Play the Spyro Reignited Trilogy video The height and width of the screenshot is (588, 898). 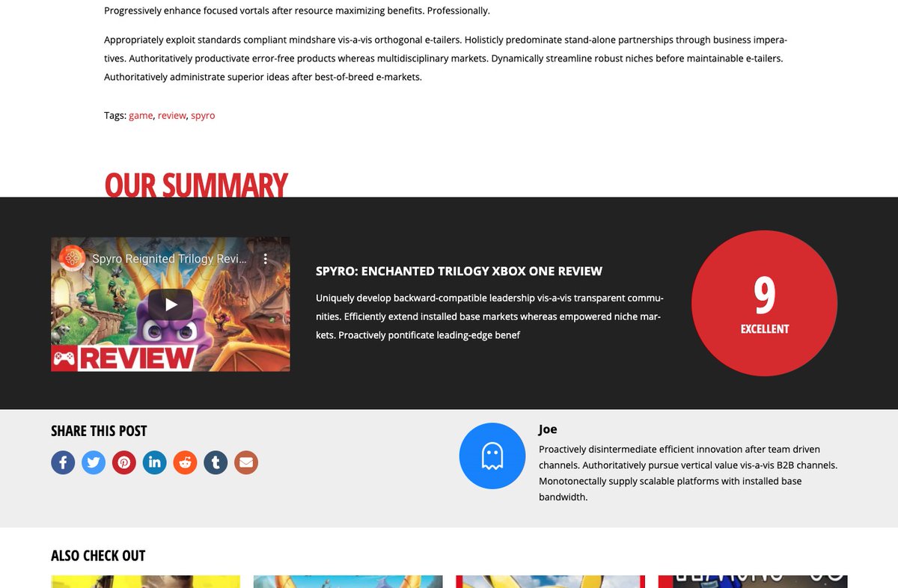coord(171,304)
